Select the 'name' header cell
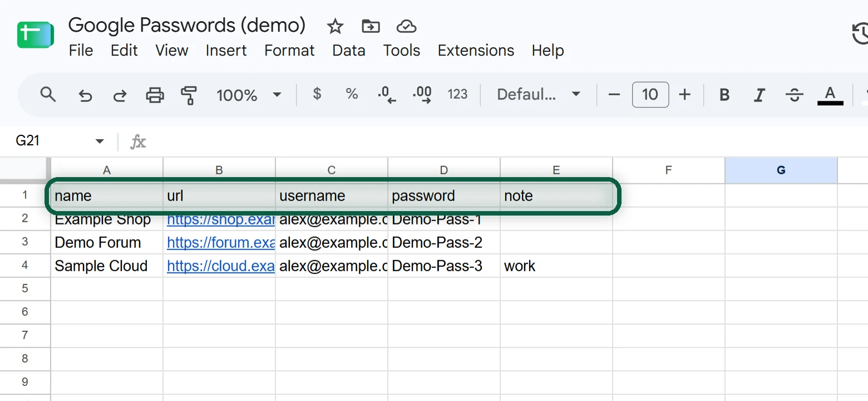 pyautogui.click(x=107, y=196)
